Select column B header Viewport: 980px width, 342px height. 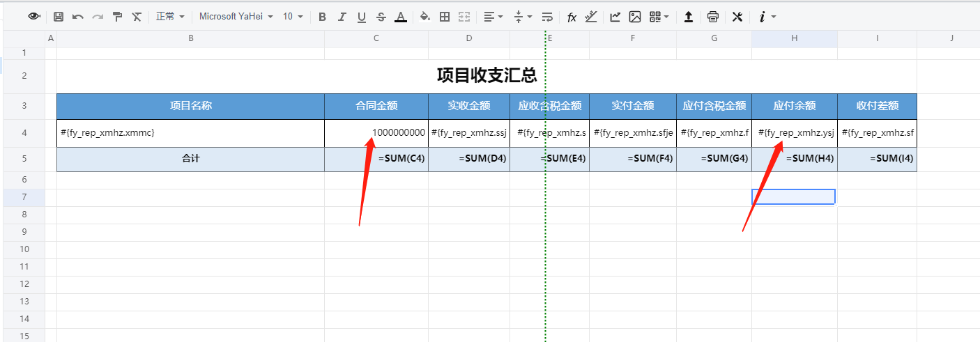[190, 38]
